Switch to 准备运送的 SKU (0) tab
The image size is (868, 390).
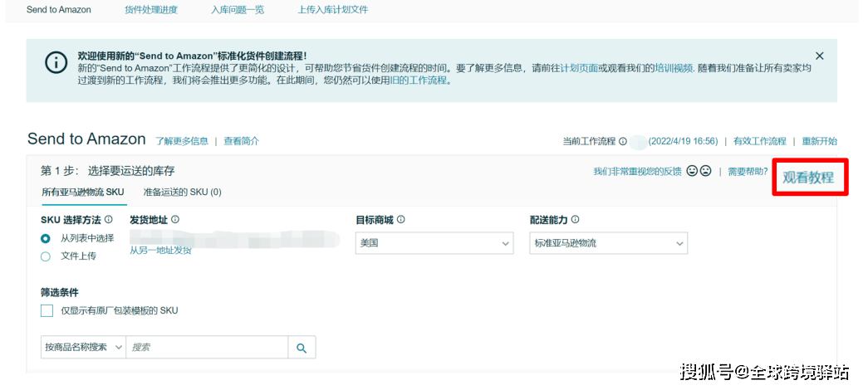[x=182, y=192]
